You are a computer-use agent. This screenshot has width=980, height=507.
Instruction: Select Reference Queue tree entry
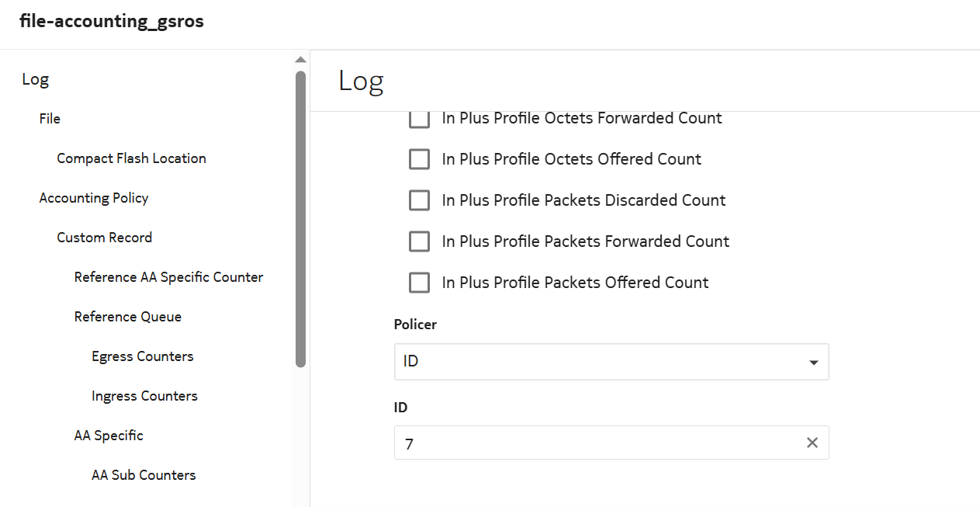click(x=128, y=317)
